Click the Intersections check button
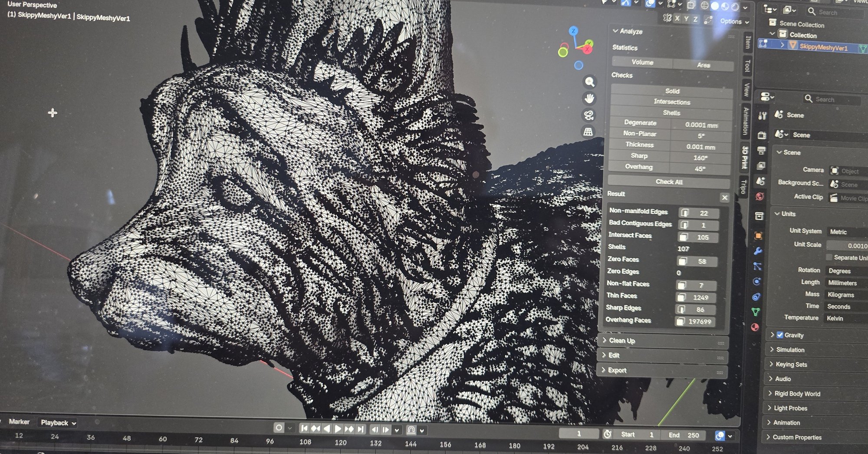Viewport: 868px width, 454px height. click(672, 102)
